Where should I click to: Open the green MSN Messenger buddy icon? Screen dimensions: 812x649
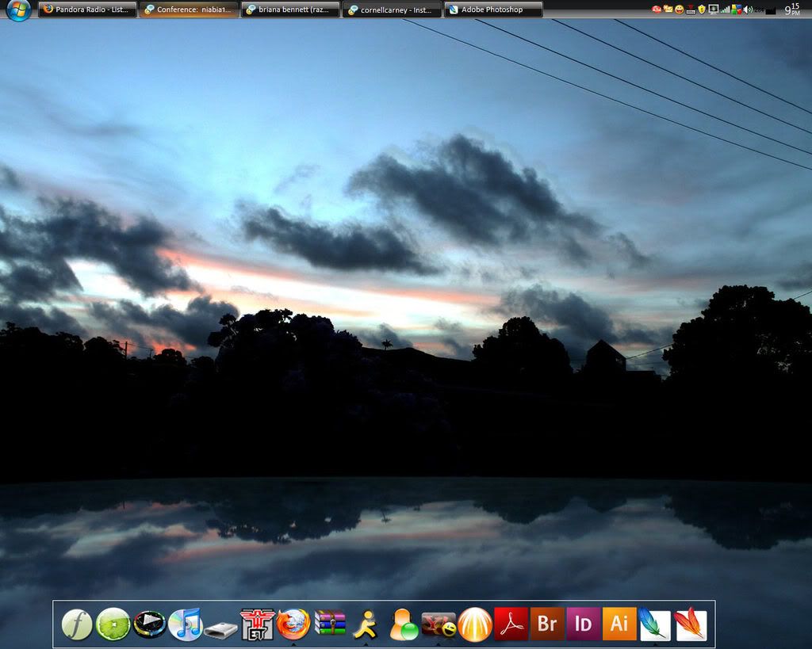pos(404,624)
